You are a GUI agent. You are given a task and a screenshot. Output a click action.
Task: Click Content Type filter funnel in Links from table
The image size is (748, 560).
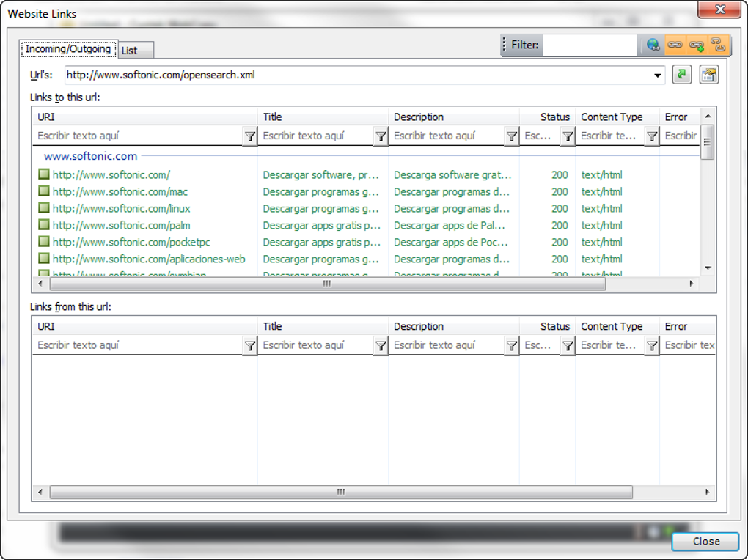tap(652, 346)
